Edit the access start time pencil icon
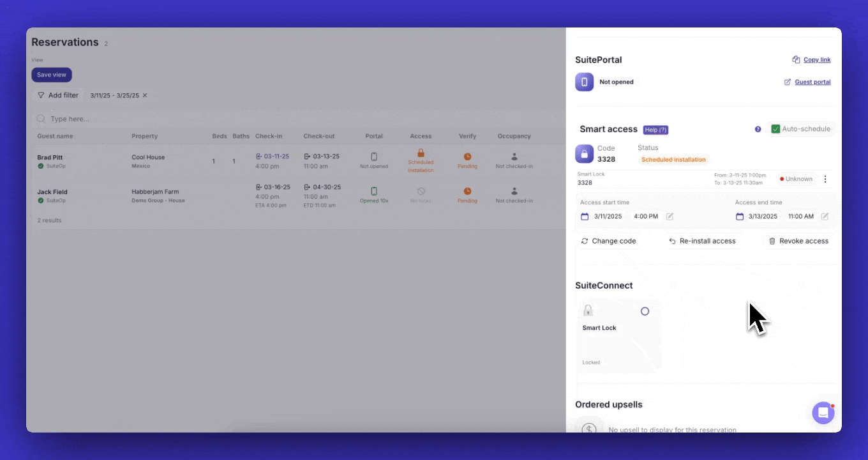Screen dimensions: 868x460 tap(670, 217)
